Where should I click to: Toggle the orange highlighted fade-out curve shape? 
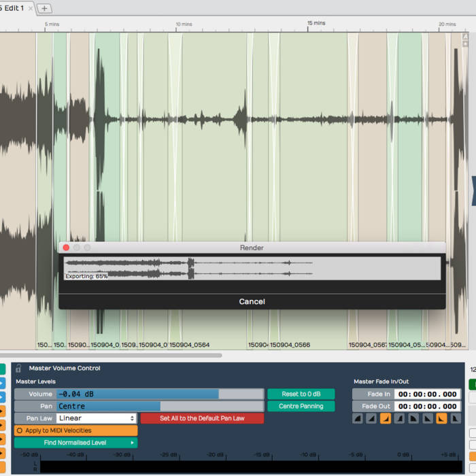click(x=441, y=419)
